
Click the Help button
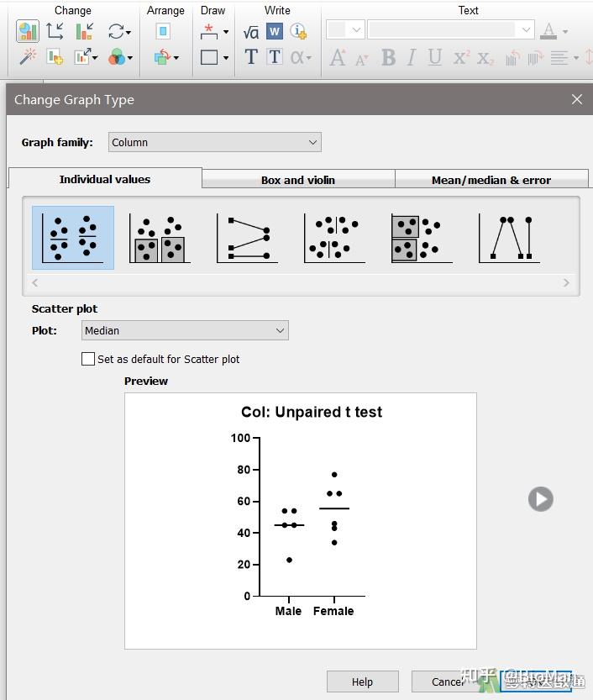click(362, 682)
